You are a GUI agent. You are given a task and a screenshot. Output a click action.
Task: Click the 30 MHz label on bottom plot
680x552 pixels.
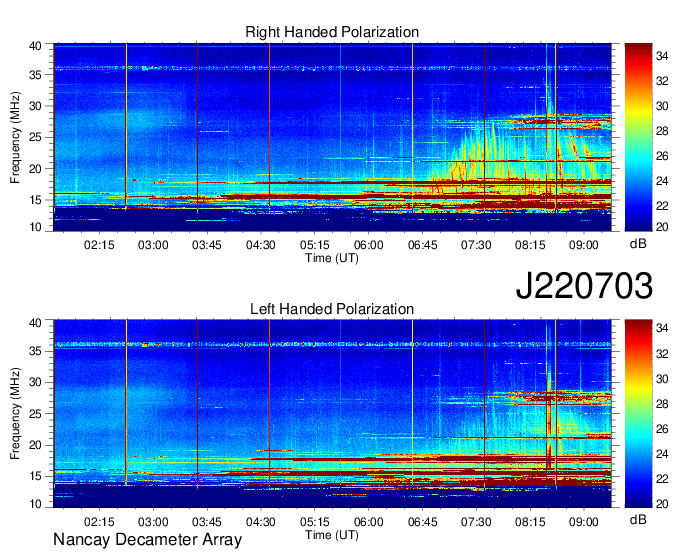[x=35, y=382]
